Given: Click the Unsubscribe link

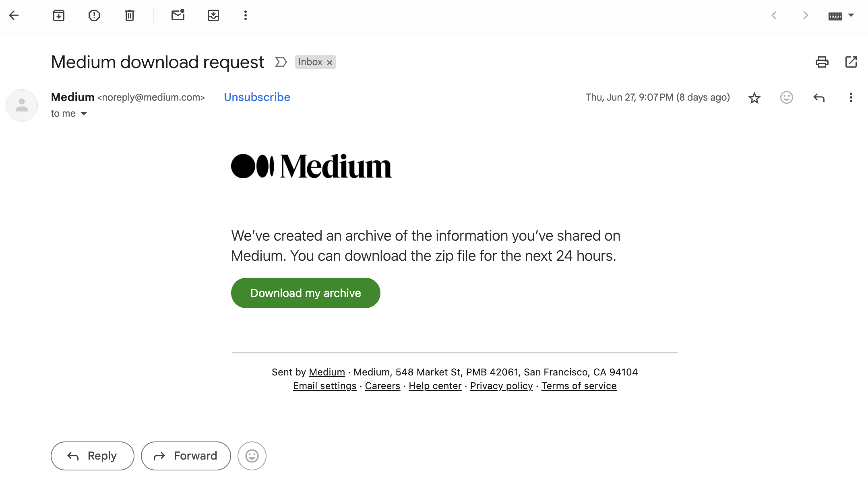Looking at the screenshot, I should pos(257,97).
